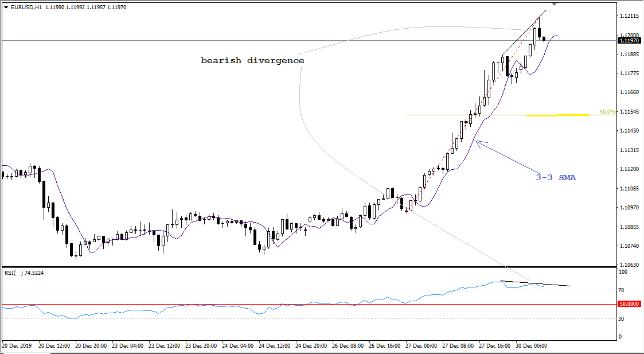644x354 pixels.
Task: Select the yellow horizontal line segment
Action: click(x=558, y=115)
